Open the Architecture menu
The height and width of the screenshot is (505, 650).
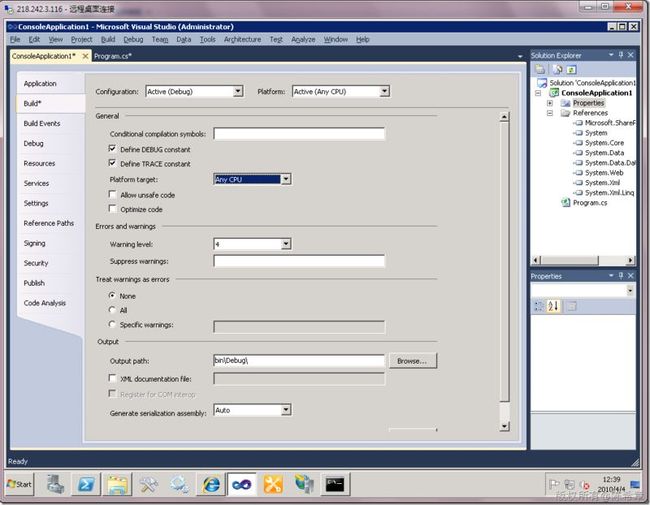click(243, 39)
